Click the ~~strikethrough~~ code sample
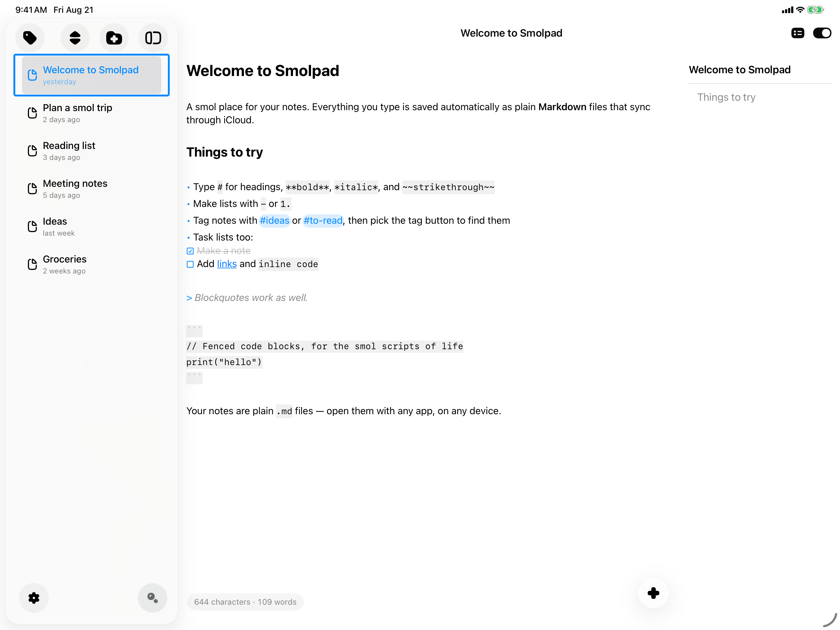This screenshot has height=630, width=840. (448, 187)
